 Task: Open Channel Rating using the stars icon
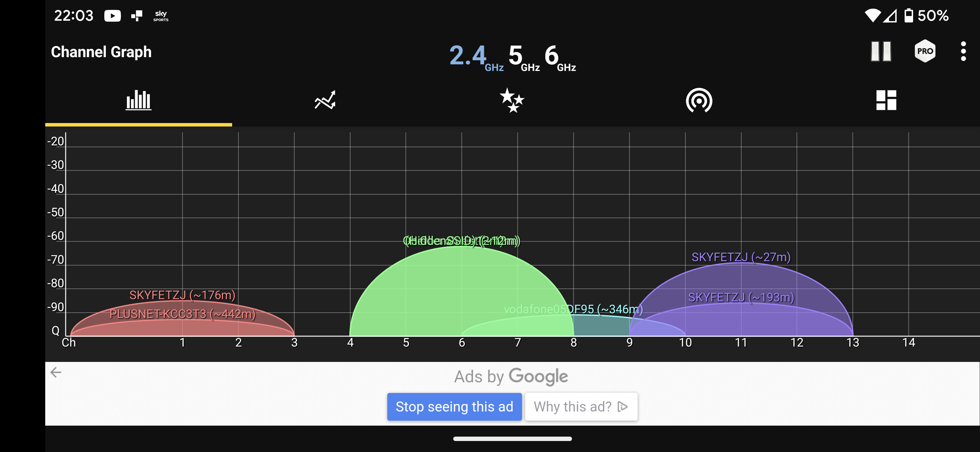tap(512, 100)
